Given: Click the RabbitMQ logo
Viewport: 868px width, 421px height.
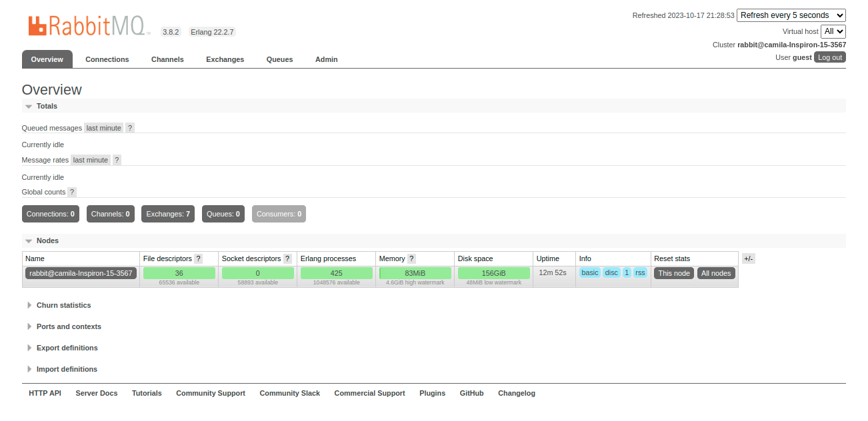Looking at the screenshot, I should pos(91,26).
